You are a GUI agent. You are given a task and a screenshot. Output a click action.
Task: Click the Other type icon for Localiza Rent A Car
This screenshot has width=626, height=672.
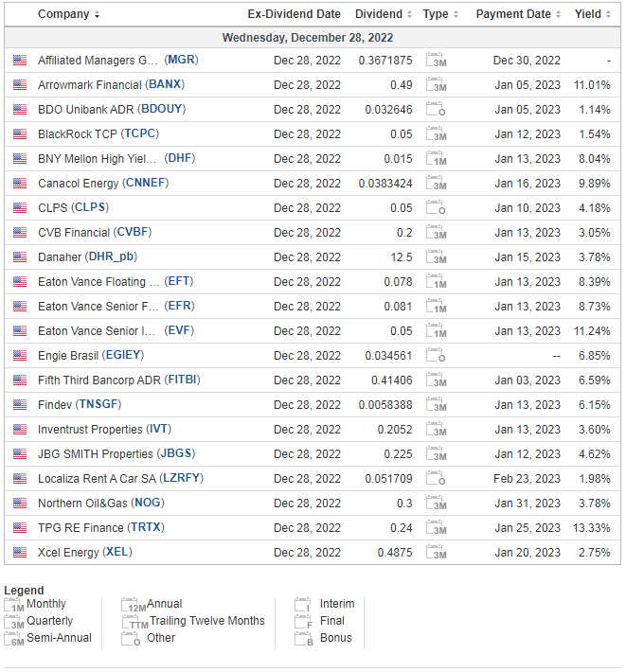coord(436,479)
